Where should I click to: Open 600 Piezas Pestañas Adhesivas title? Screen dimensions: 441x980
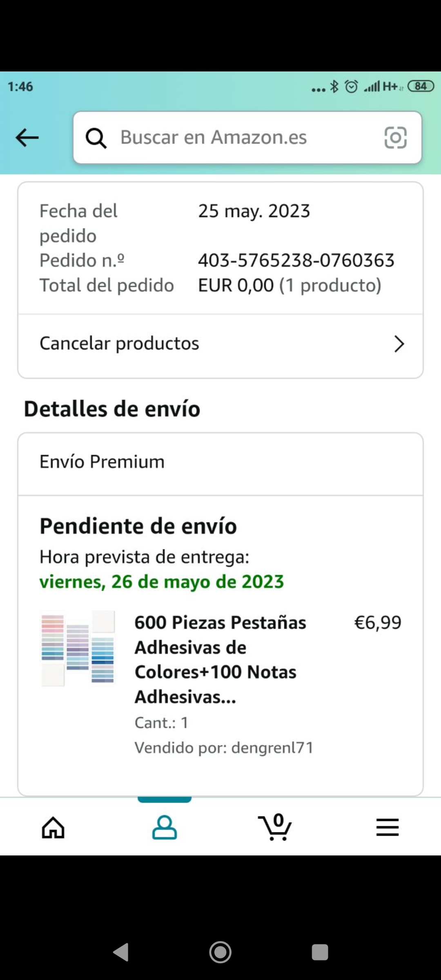pos(220,659)
